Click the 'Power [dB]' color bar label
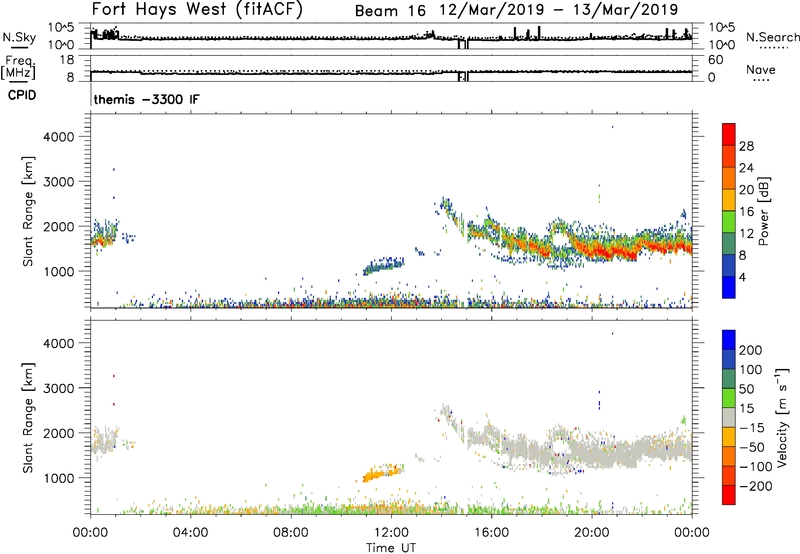 tap(764, 211)
